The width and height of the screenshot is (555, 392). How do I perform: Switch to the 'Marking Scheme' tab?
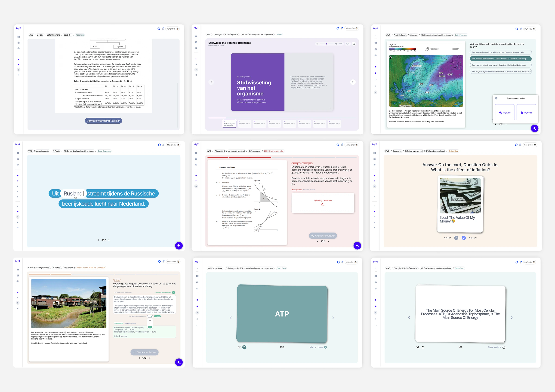130,323
